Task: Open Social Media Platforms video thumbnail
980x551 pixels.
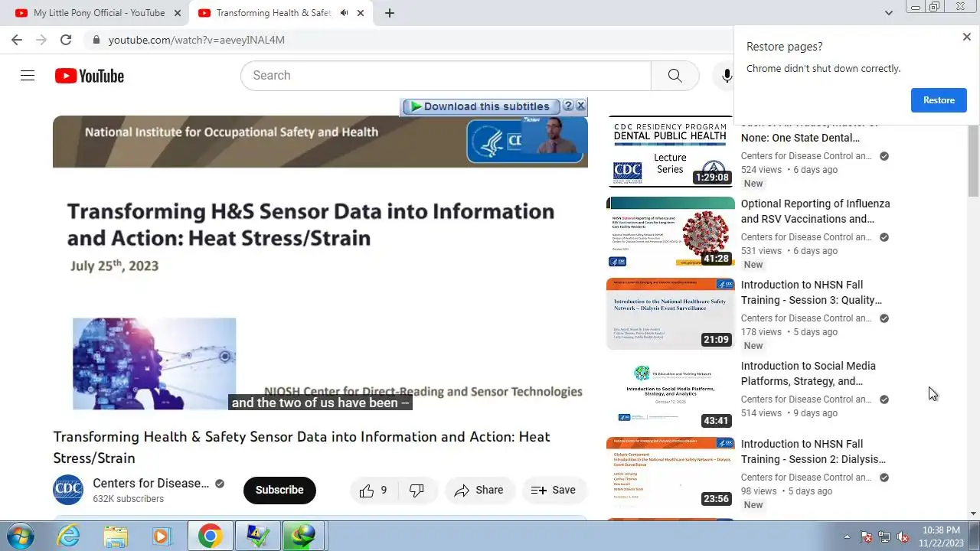Action: (x=671, y=395)
